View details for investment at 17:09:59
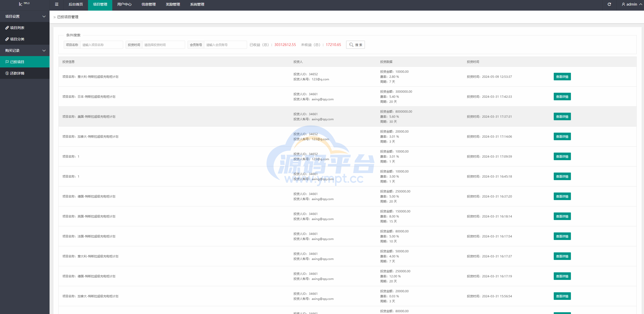This screenshot has height=314, width=644. click(x=562, y=156)
